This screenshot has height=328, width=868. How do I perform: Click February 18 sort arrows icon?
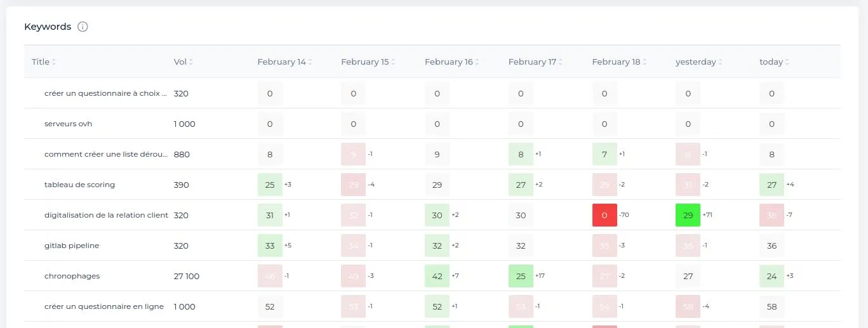click(644, 62)
